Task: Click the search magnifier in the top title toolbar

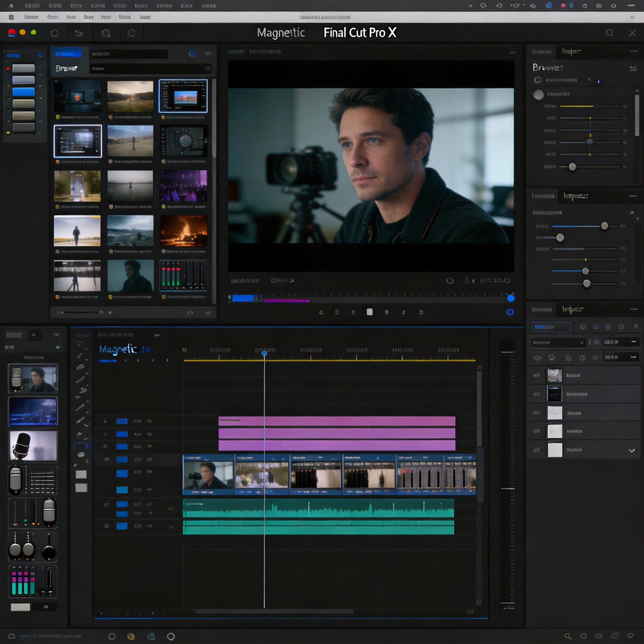Action: tap(609, 33)
